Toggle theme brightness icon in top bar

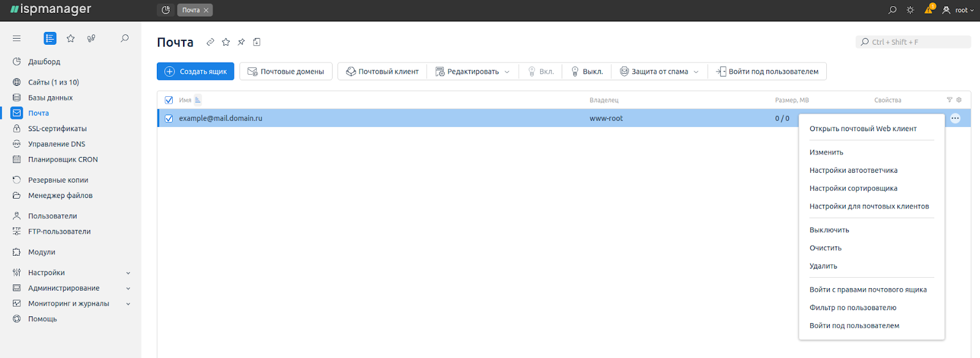tap(910, 10)
